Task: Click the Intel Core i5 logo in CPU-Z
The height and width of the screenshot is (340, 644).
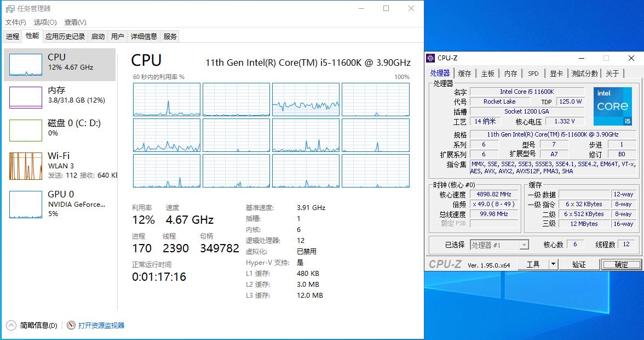Action: tap(612, 106)
